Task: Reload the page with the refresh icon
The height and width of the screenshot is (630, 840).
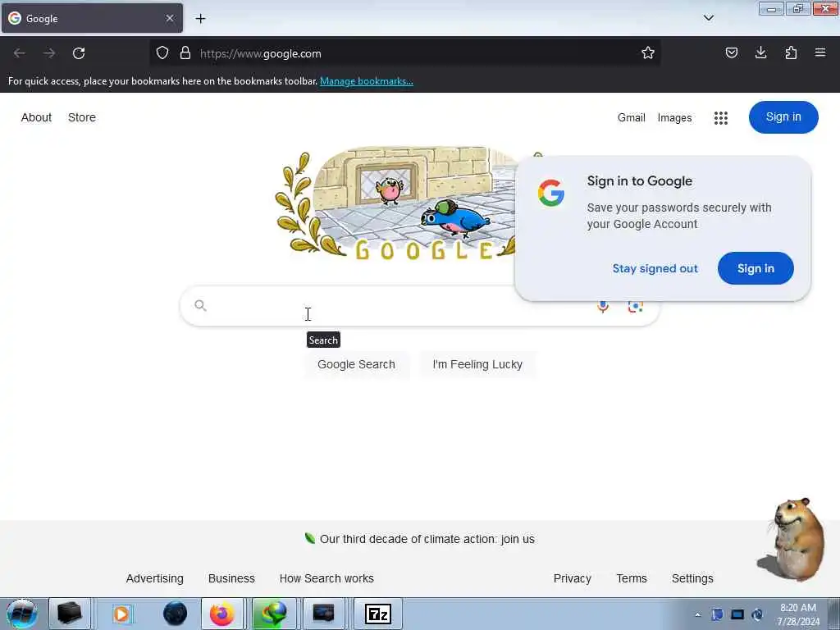Action: tap(79, 53)
